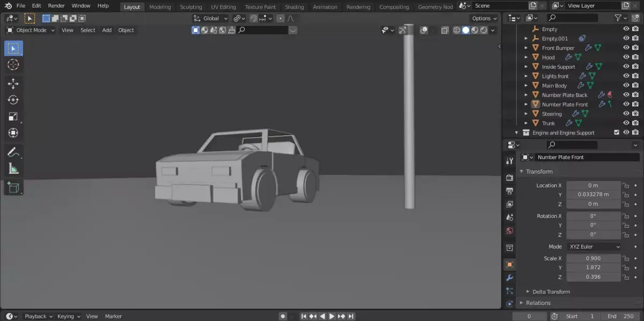
Task: Open the outliner filter dropdown
Action: [620, 18]
